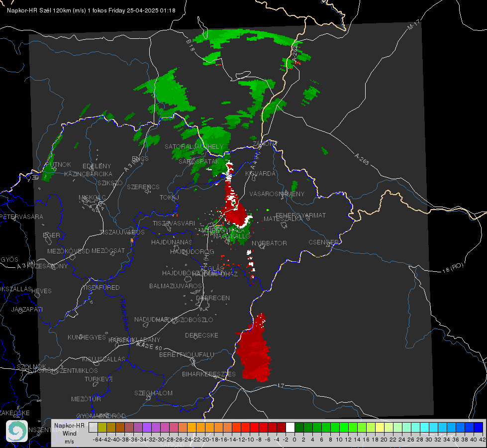Click the NAGYKÁLLÓ label near radar center
Image resolution: width=487 pixels, height=448 pixels.
pyautogui.click(x=232, y=236)
